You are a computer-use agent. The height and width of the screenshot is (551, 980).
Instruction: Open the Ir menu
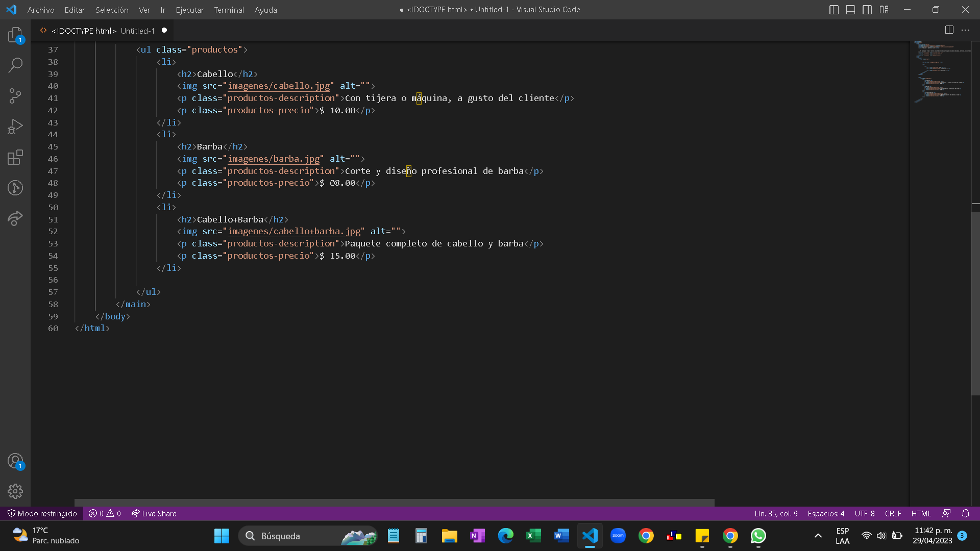pyautogui.click(x=163, y=10)
